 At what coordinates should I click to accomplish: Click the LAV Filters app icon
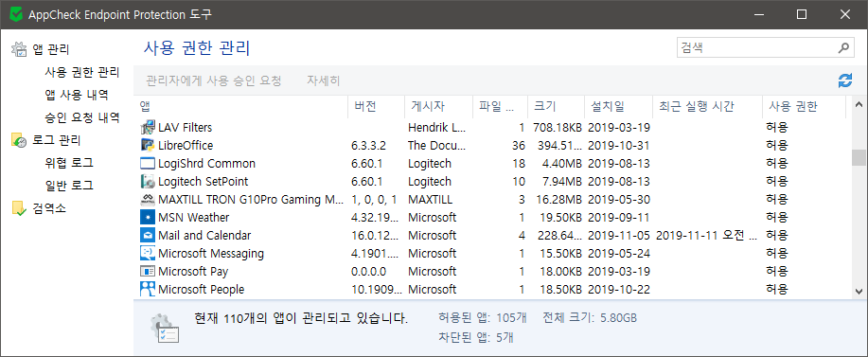point(148,128)
